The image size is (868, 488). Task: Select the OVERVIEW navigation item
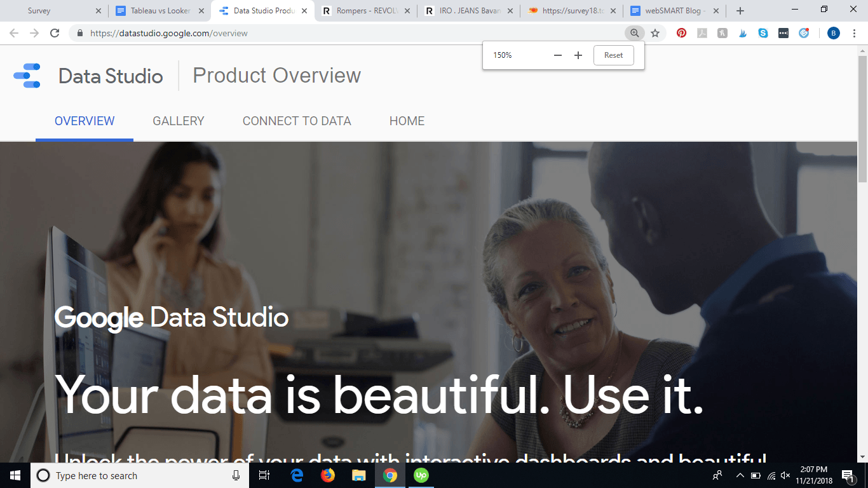point(85,121)
